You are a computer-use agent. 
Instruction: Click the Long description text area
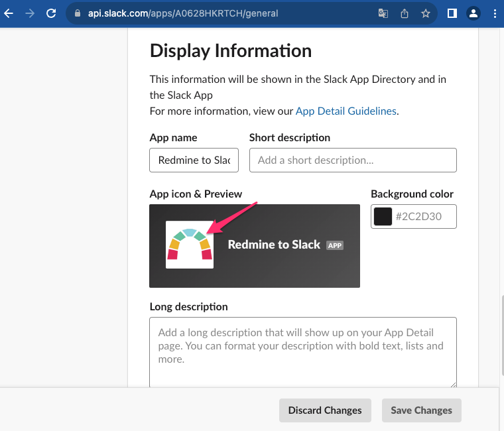[303, 352]
